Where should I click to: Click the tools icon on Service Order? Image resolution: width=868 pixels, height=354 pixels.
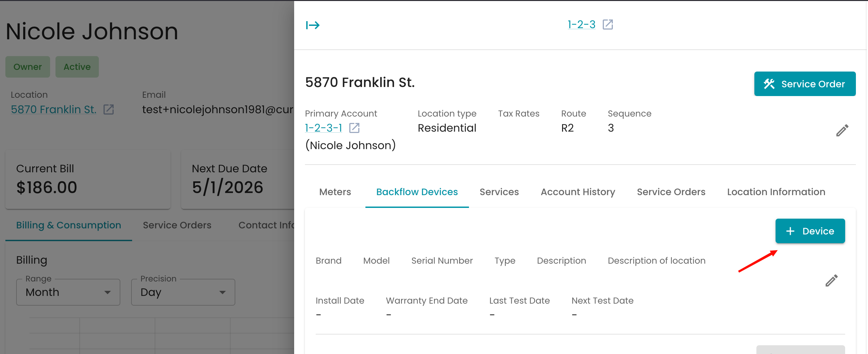coord(769,84)
